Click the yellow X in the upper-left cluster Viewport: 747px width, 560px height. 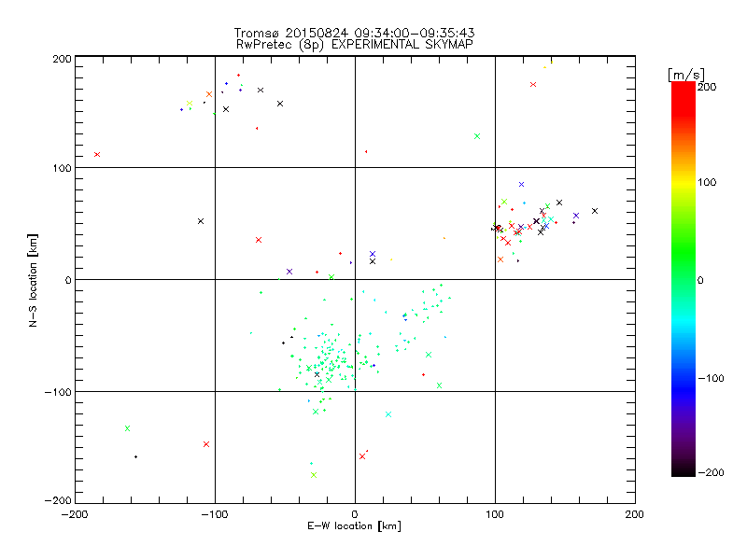190,104
